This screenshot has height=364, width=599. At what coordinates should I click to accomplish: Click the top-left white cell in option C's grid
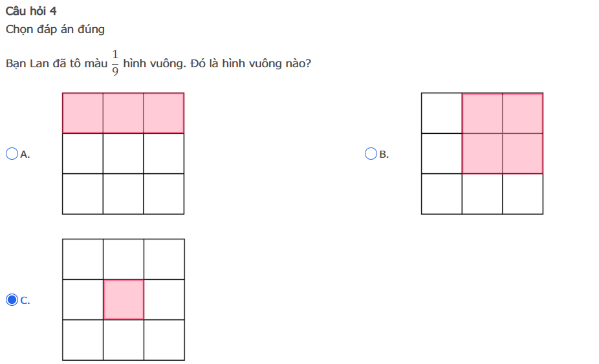click(83, 259)
